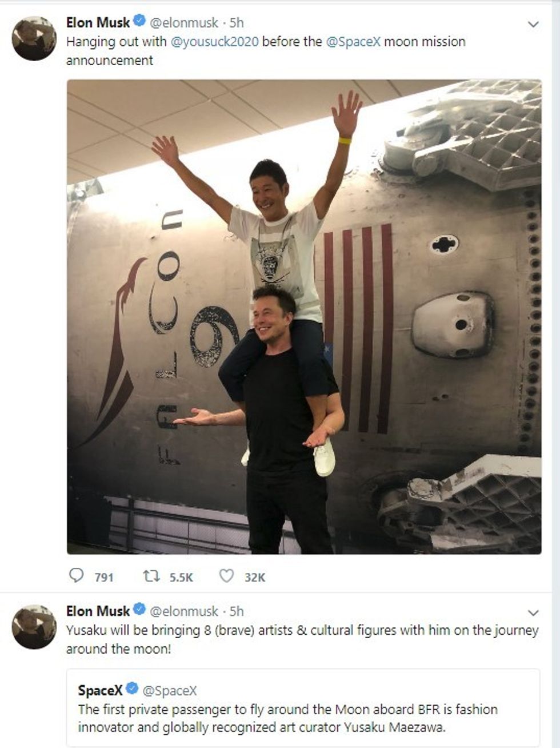Click verified badge beside first Elon Musk name
Image resolution: width=560 pixels, height=748 pixels.
click(x=139, y=22)
